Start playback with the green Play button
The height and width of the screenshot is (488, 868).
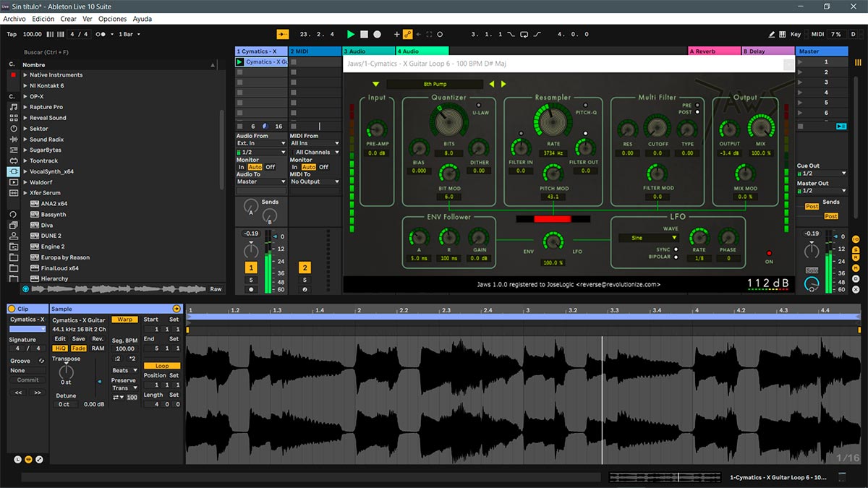point(351,34)
